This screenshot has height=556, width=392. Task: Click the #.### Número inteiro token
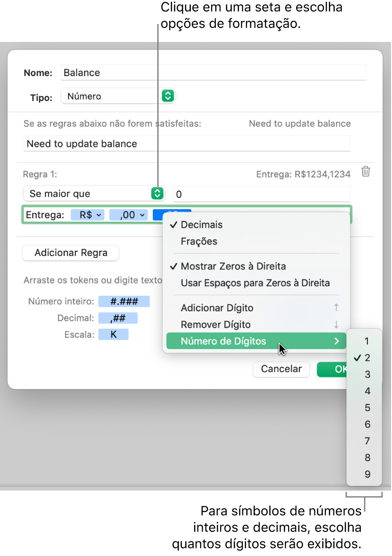124,301
